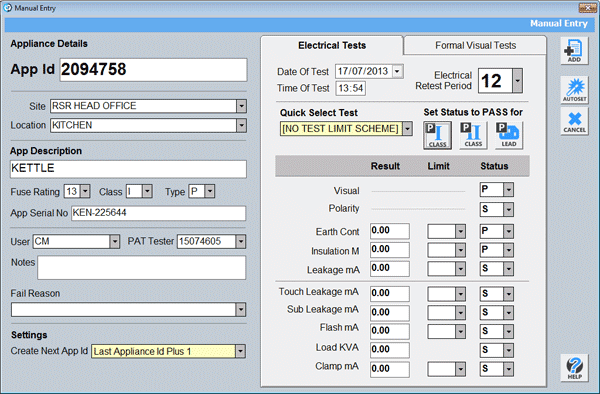Click the Touch Leakage mA result field
This screenshot has width=600, height=394.
coord(390,293)
